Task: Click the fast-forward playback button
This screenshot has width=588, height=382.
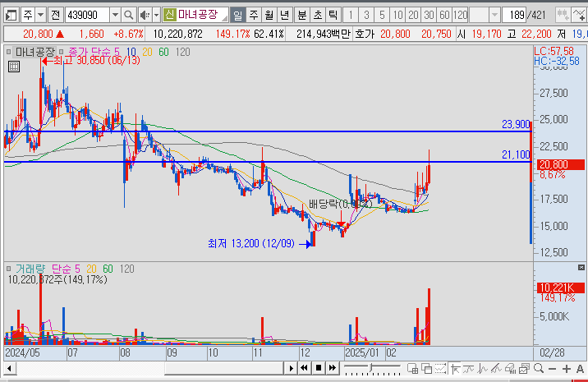Action: [333, 368]
